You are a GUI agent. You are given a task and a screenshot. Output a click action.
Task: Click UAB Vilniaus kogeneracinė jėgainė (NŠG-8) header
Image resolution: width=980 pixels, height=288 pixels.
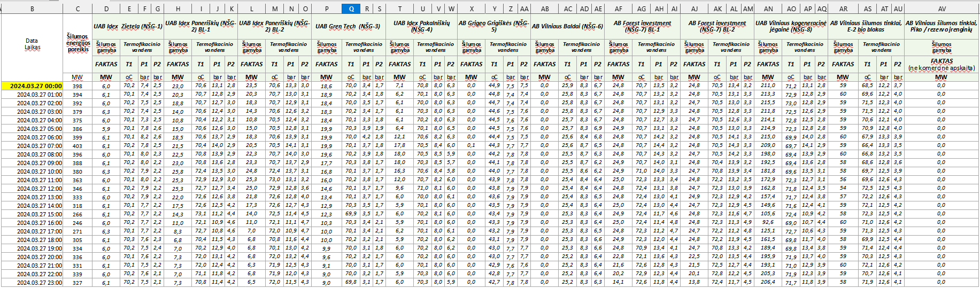tap(791, 26)
